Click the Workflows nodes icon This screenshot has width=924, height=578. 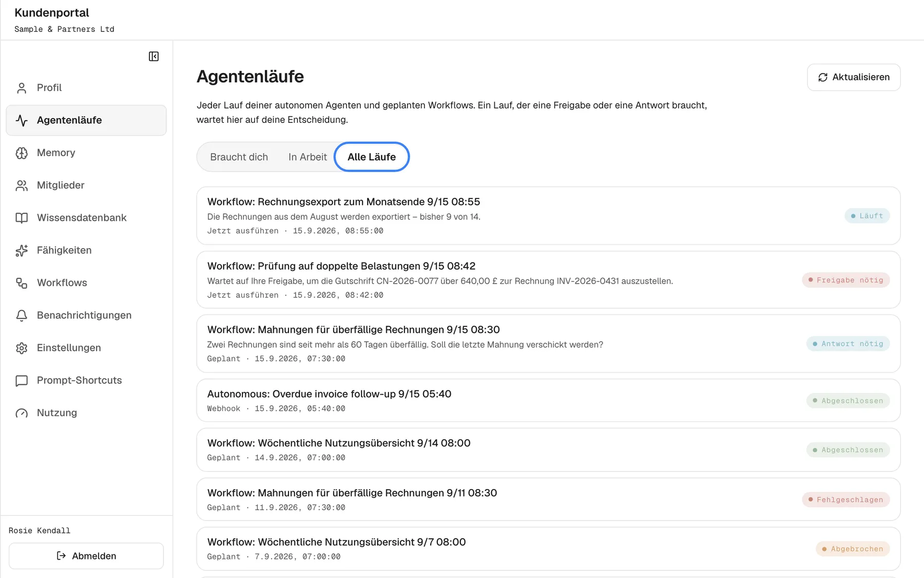22,283
